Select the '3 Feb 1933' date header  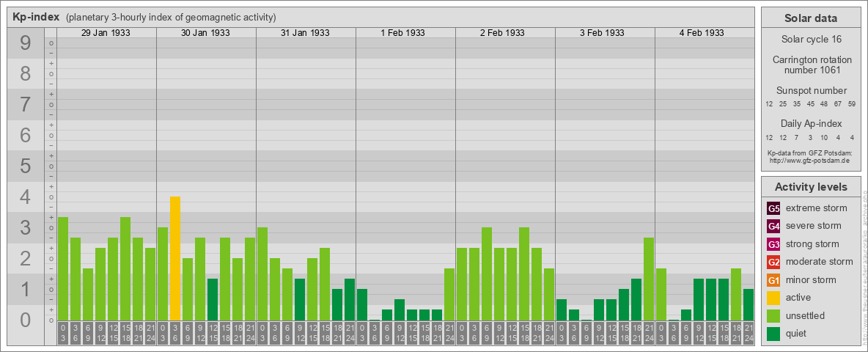(603, 33)
